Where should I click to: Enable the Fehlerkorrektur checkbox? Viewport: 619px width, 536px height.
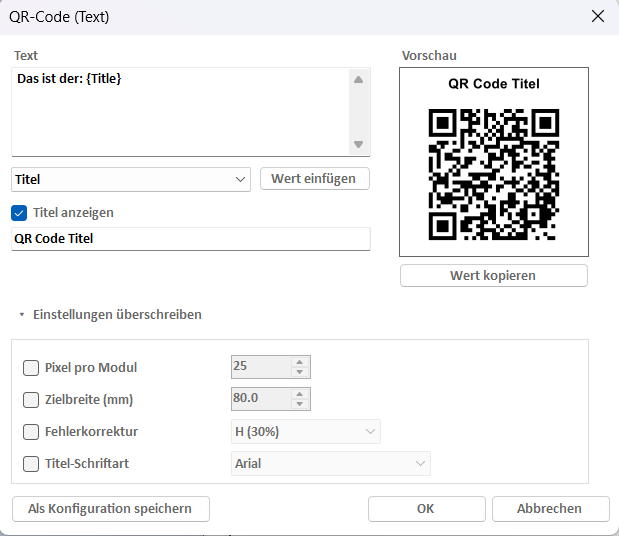point(31,432)
